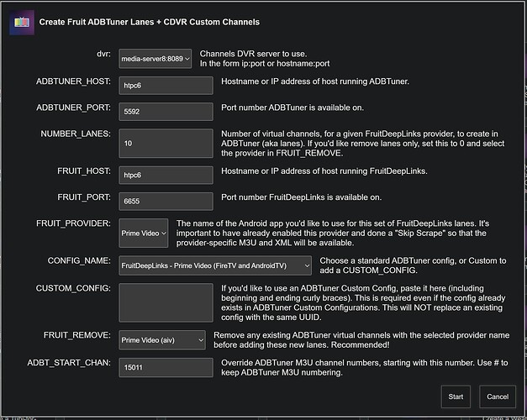The image size is (527, 420).
Task: Click the 'NUMBER_LANES:' field label
Action: [76, 134]
